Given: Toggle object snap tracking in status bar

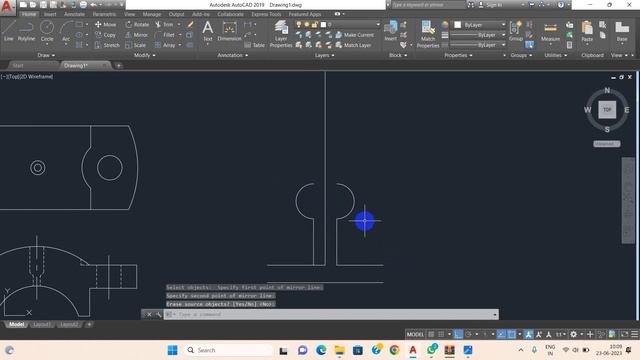Looking at the screenshot, I should (501, 334).
